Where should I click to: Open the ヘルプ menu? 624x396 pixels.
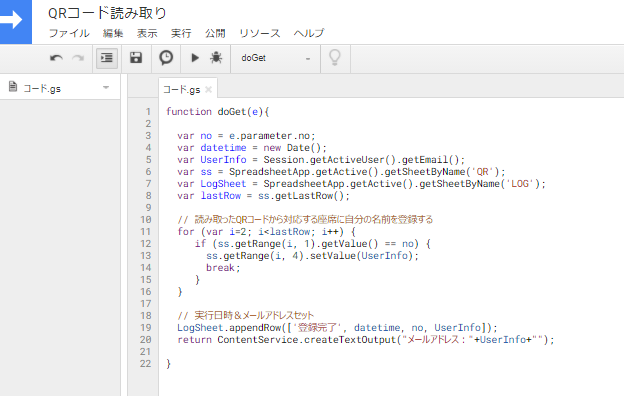(309, 33)
